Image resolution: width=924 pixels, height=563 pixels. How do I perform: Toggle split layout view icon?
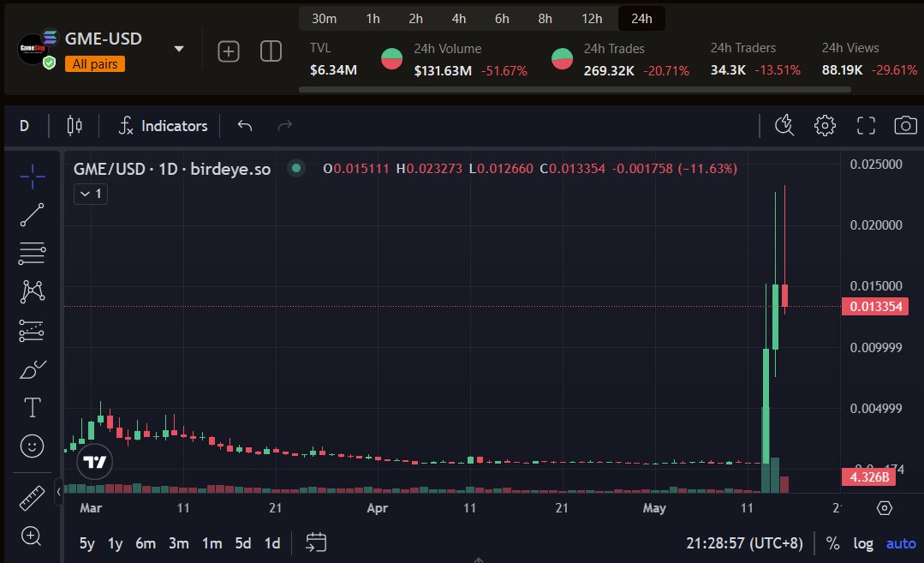point(271,51)
